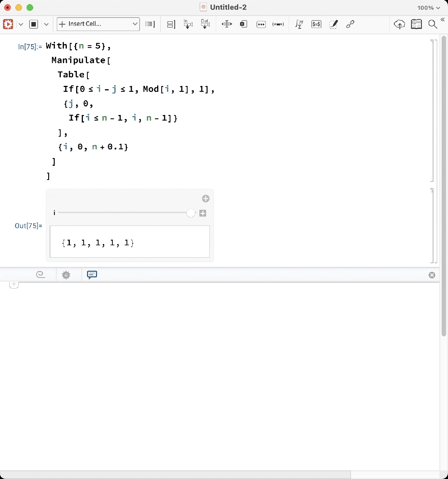Screen dimensions: 448x479
Task: Click the divide cell icon
Action: [x=171, y=24]
